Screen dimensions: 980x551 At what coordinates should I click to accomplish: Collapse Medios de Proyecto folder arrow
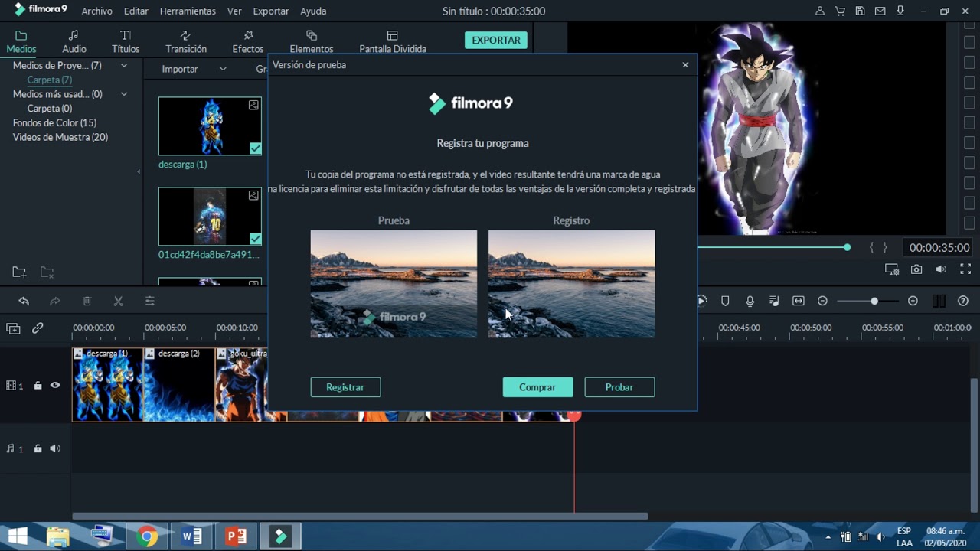[x=123, y=65]
